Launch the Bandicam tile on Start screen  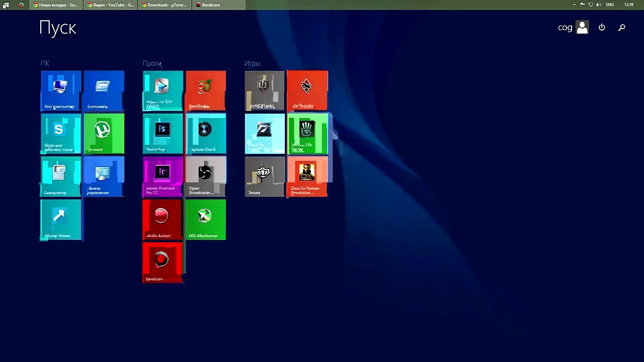(x=163, y=262)
